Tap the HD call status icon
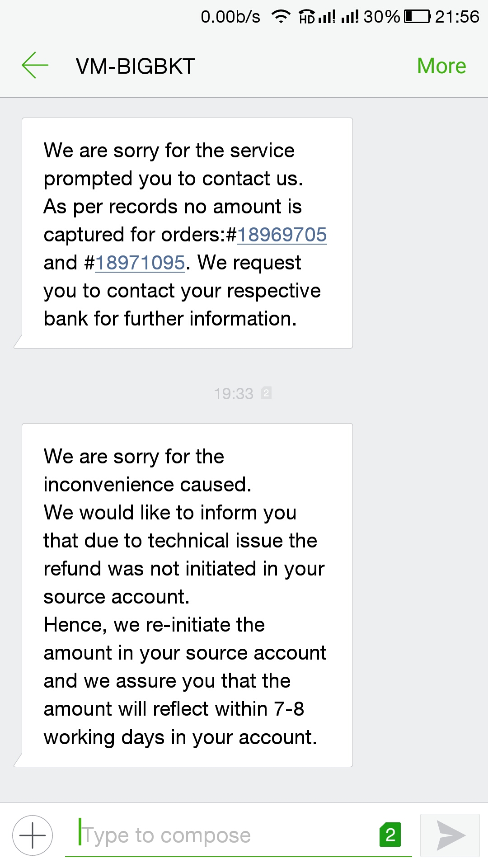 pos(307,17)
